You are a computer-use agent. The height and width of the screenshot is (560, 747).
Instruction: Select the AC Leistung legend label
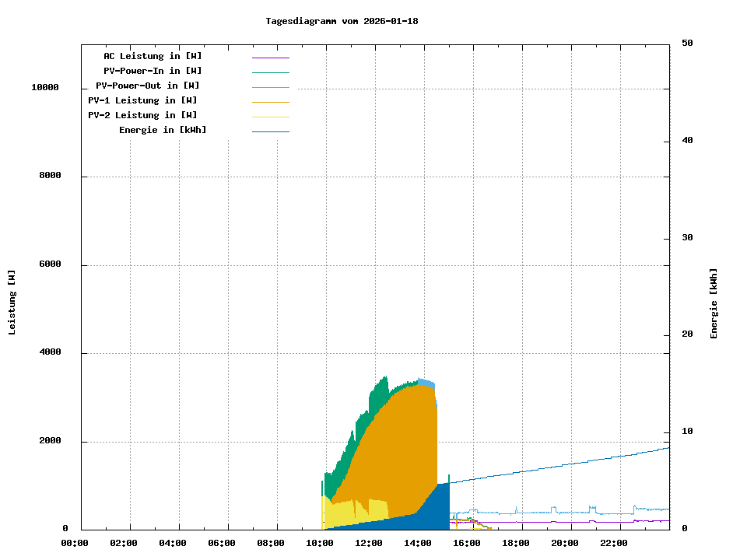click(153, 56)
